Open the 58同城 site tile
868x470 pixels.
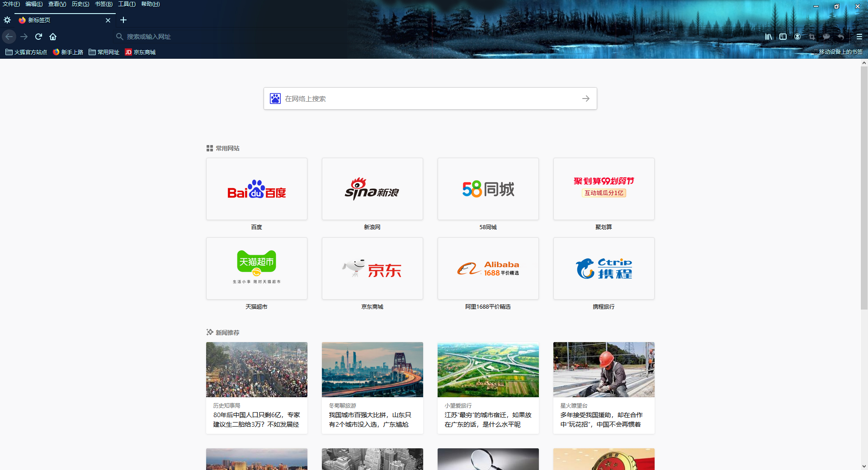coord(488,189)
